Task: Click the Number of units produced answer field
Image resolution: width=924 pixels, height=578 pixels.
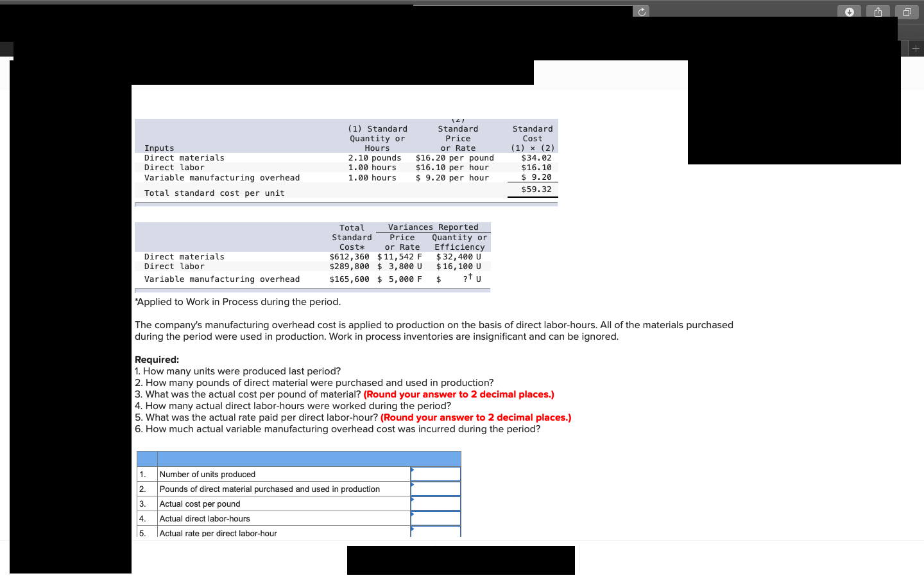Action: point(436,474)
